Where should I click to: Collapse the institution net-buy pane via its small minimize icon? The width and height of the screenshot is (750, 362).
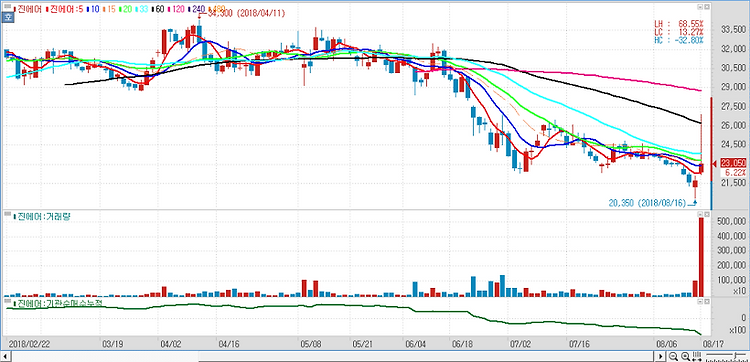click(700, 302)
